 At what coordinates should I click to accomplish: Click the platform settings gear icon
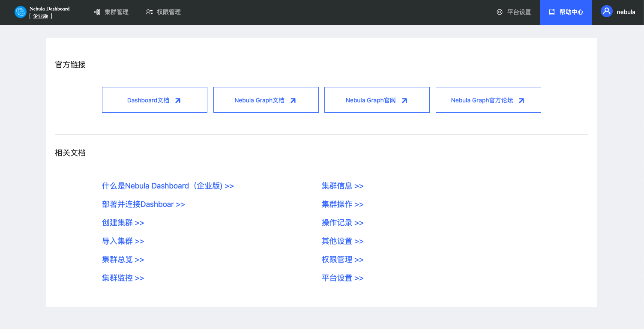coord(499,12)
